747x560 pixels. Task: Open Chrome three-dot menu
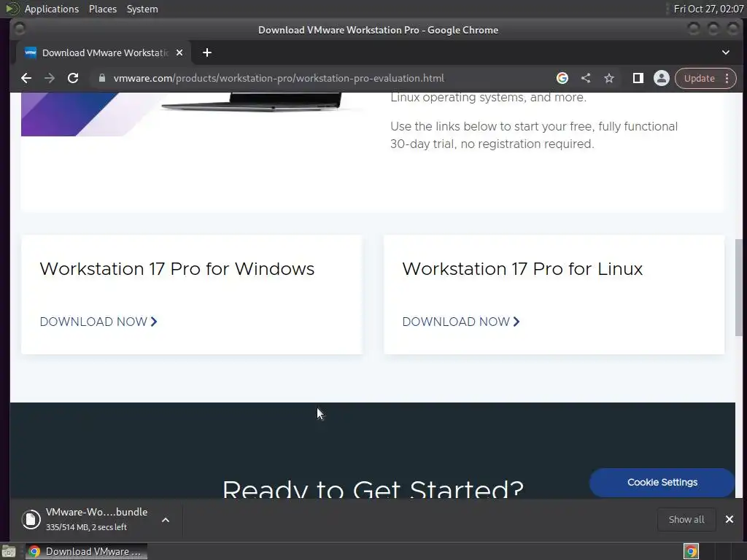click(727, 78)
